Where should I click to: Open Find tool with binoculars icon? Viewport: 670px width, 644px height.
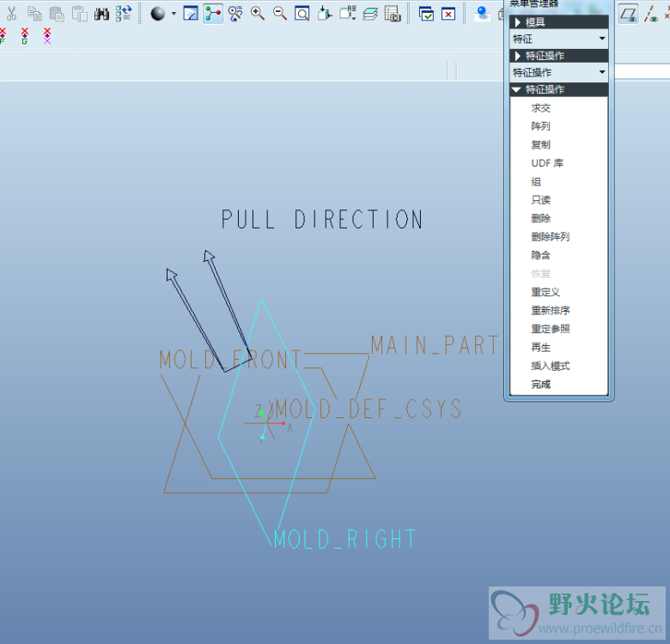pyautogui.click(x=101, y=14)
